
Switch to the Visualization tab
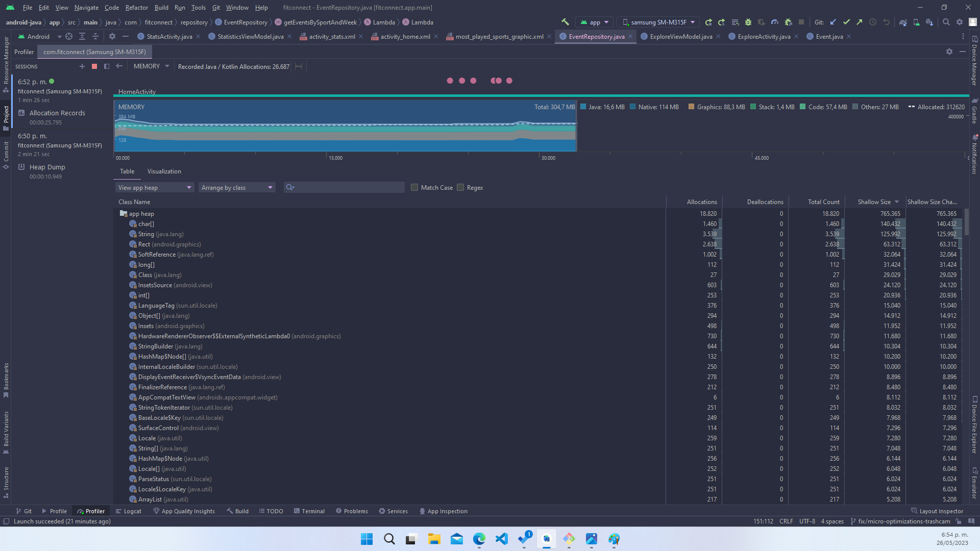click(x=164, y=171)
